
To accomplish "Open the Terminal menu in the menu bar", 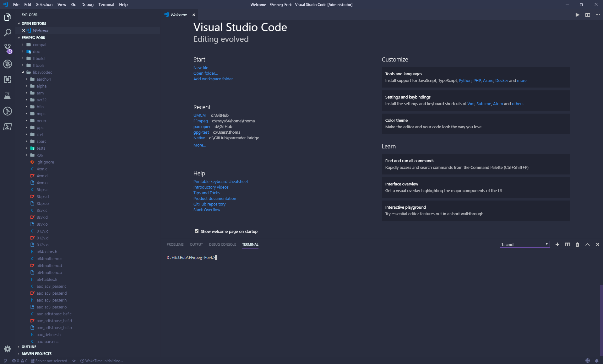I will [x=106, y=4].
